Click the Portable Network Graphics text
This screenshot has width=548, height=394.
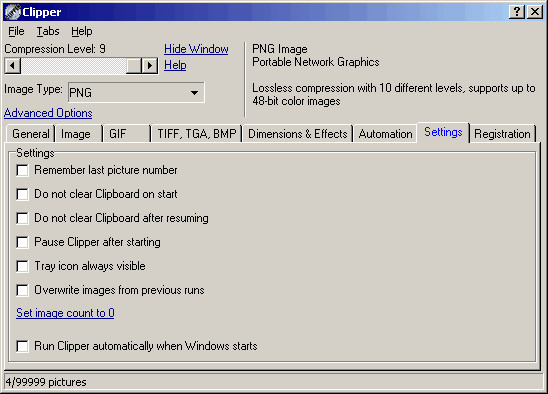316,62
